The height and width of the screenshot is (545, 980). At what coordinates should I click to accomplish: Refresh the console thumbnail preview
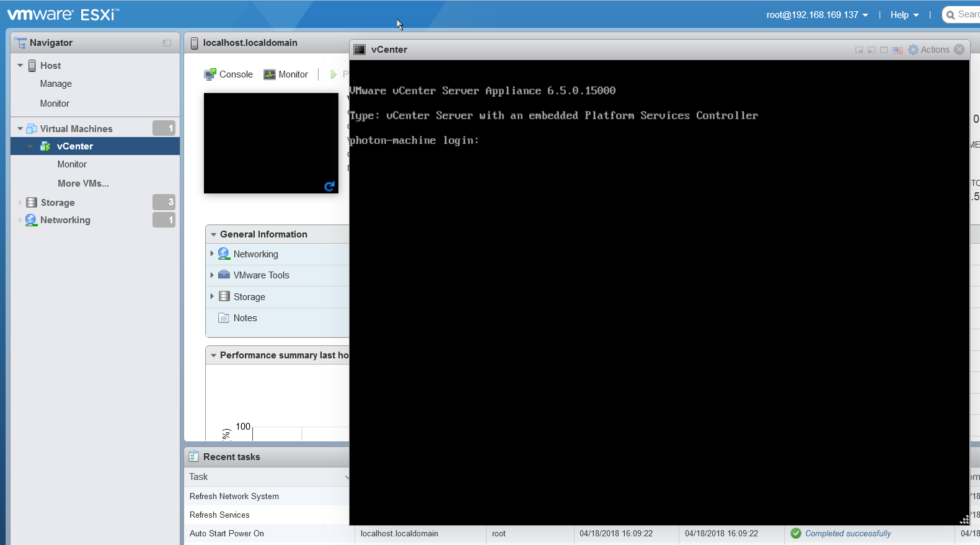tap(330, 186)
